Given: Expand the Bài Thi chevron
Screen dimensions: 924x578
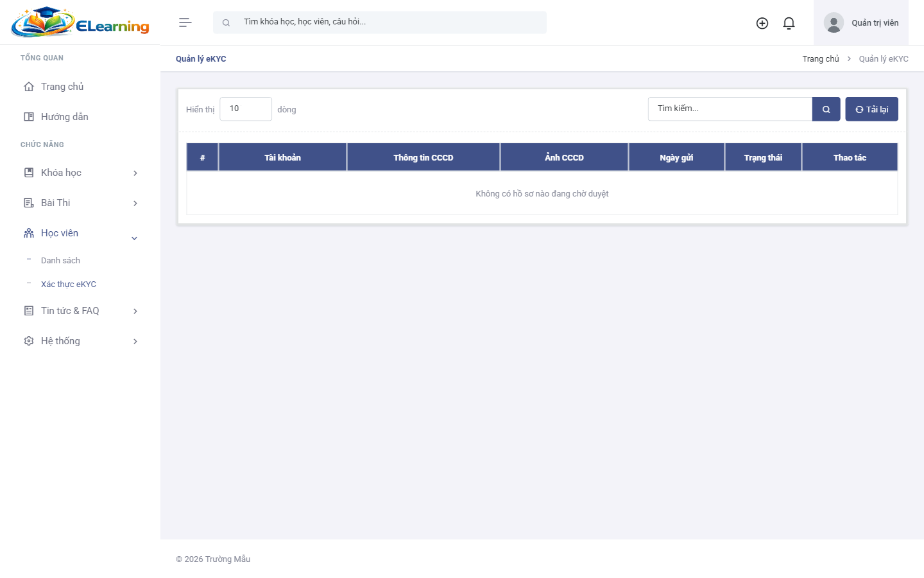Looking at the screenshot, I should pyautogui.click(x=135, y=204).
